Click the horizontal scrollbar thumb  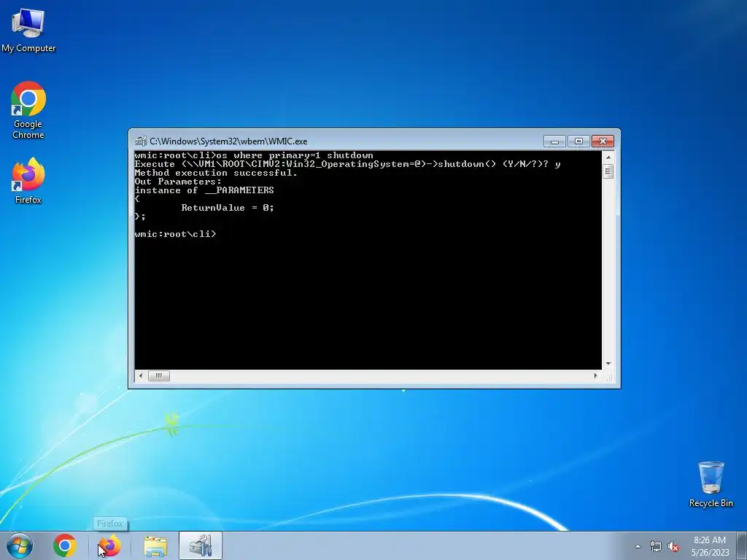(158, 376)
